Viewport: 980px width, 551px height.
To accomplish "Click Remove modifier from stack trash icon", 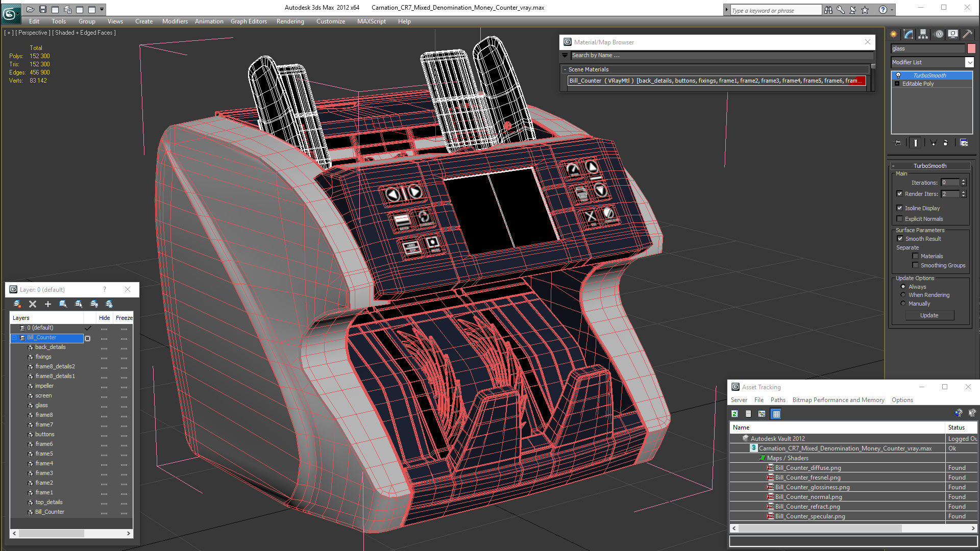I will (945, 143).
